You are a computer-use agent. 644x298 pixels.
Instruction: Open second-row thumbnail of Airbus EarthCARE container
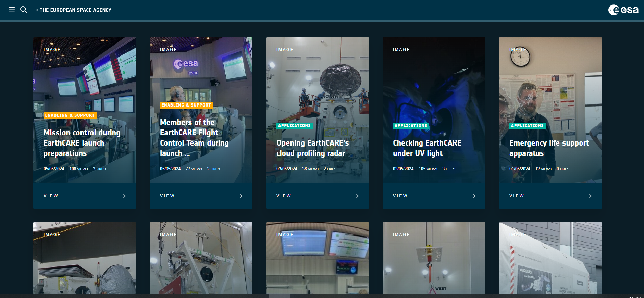click(550, 258)
